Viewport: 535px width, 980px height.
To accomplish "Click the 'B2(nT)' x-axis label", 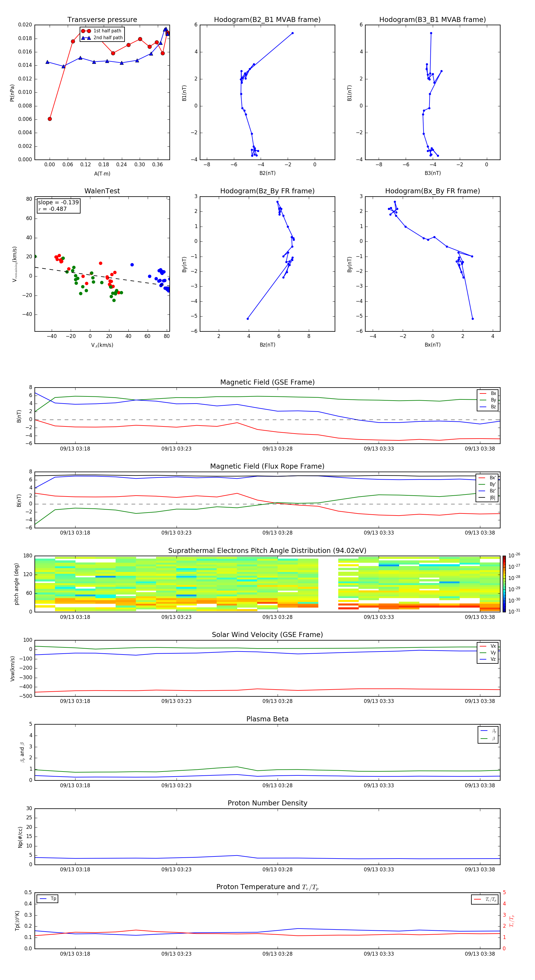I will [267, 173].
